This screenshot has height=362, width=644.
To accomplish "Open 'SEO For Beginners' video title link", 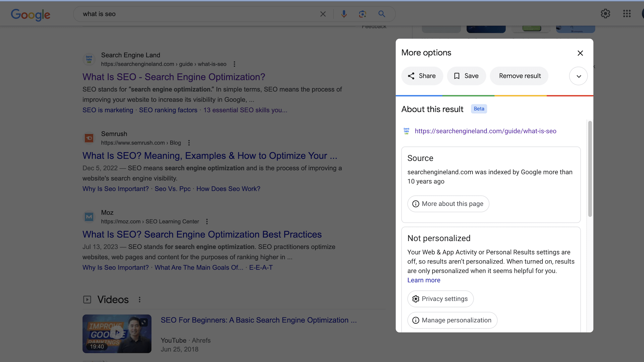I will click(x=259, y=320).
